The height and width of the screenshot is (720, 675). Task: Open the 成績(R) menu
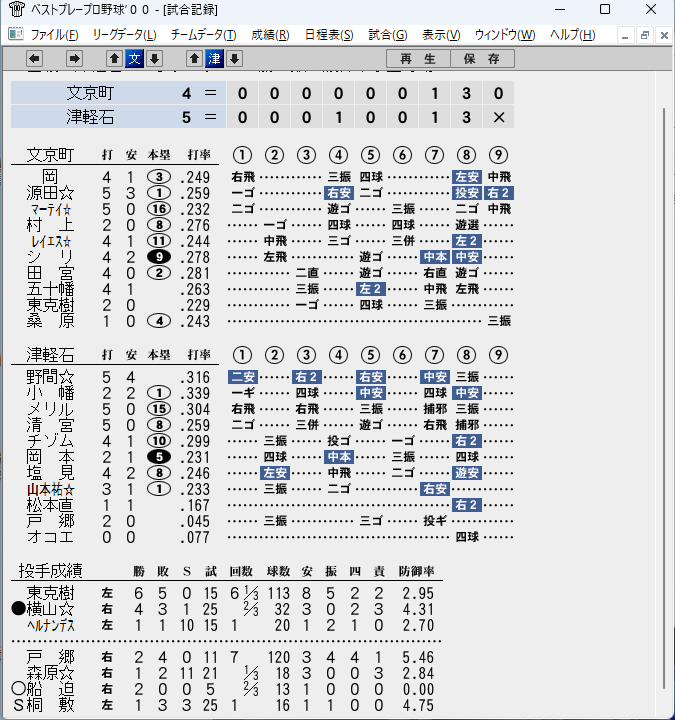(270, 35)
